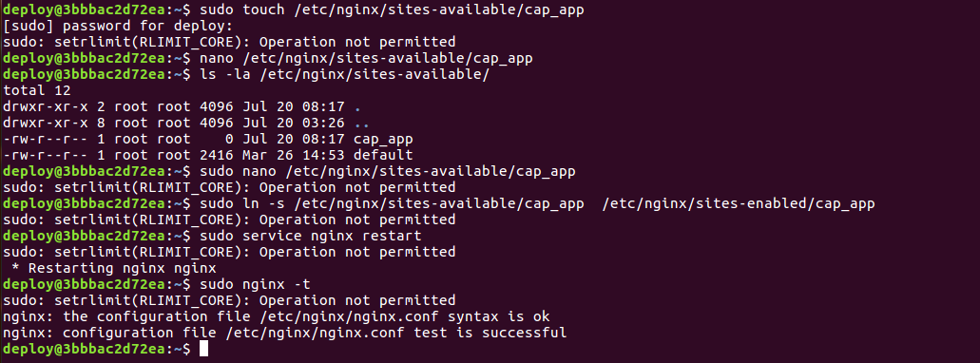Viewport: 980px width, 363px height.
Task: Click the 'sudo service nginx restart' command
Action: point(311,236)
